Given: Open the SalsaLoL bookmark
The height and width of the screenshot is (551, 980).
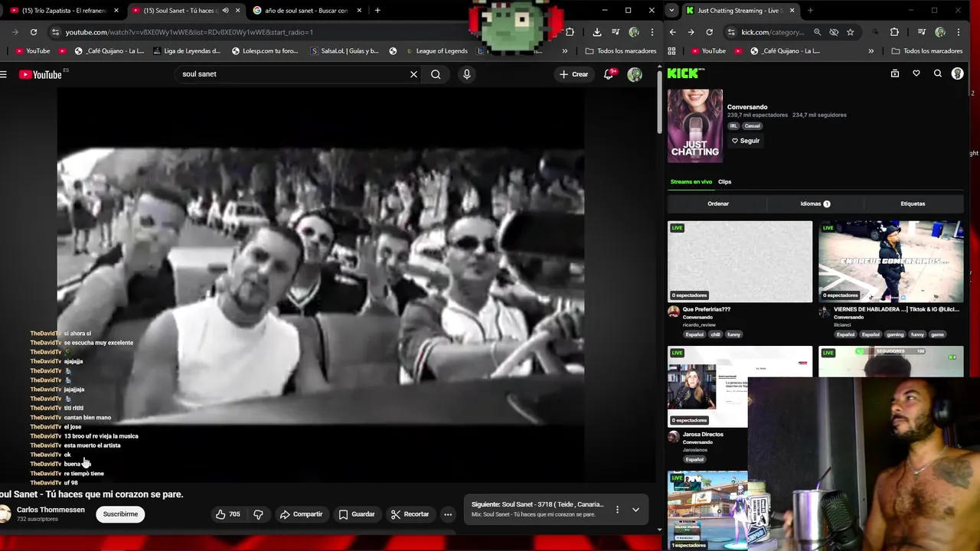Looking at the screenshot, I should click(345, 51).
